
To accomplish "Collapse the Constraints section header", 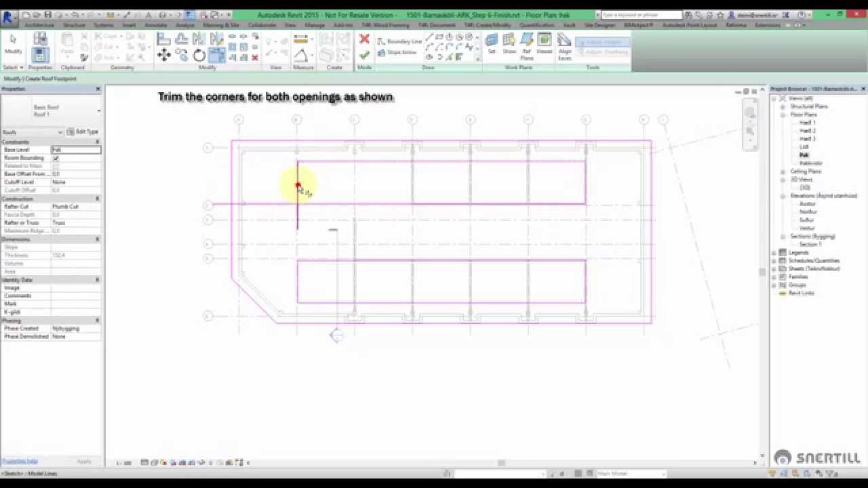I will tap(51, 142).
